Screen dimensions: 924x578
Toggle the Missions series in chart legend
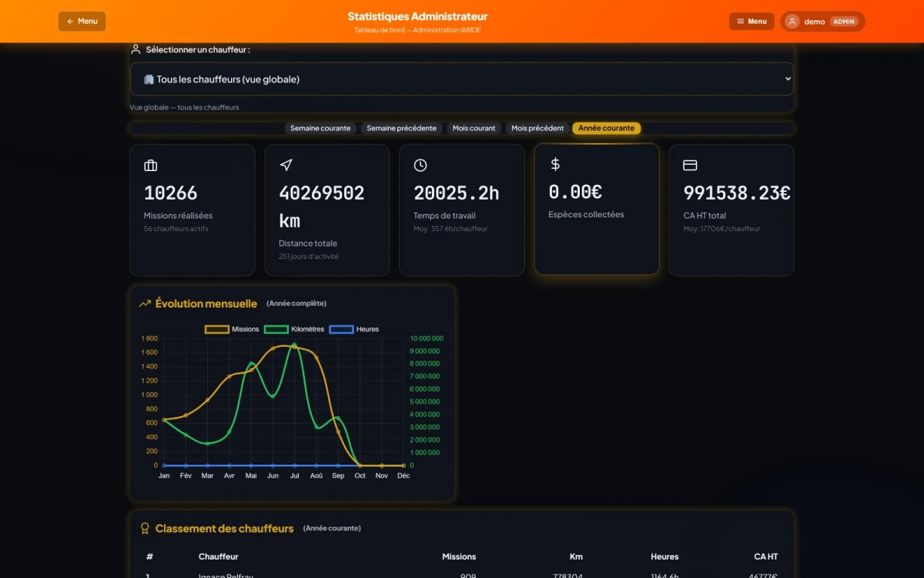(232, 329)
